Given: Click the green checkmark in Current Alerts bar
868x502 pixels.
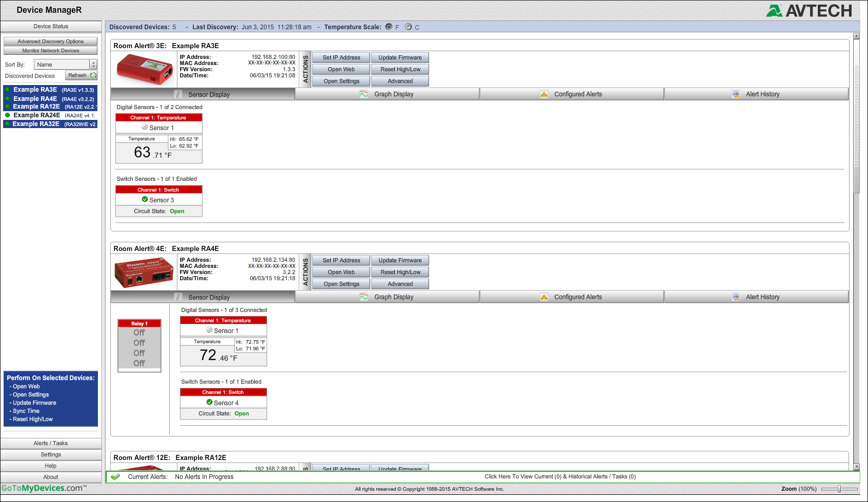Looking at the screenshot, I should pyautogui.click(x=115, y=477).
